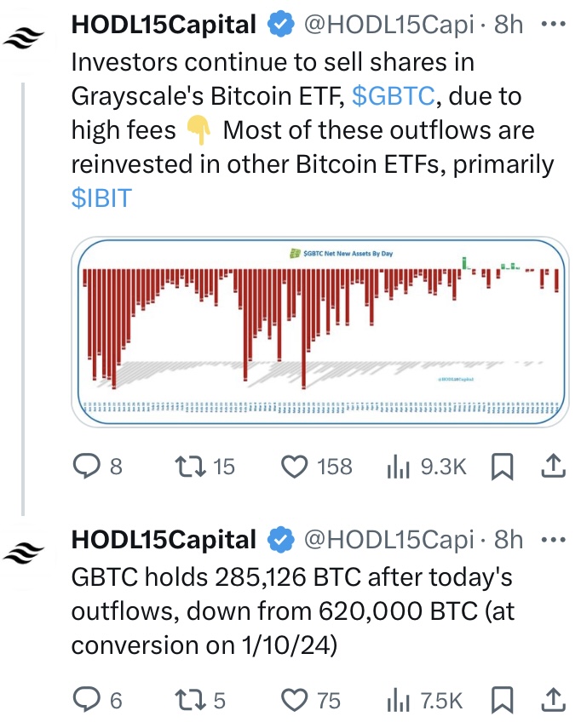Bookmark the second tweet about BTC holdings
The image size is (581, 728).
[502, 700]
